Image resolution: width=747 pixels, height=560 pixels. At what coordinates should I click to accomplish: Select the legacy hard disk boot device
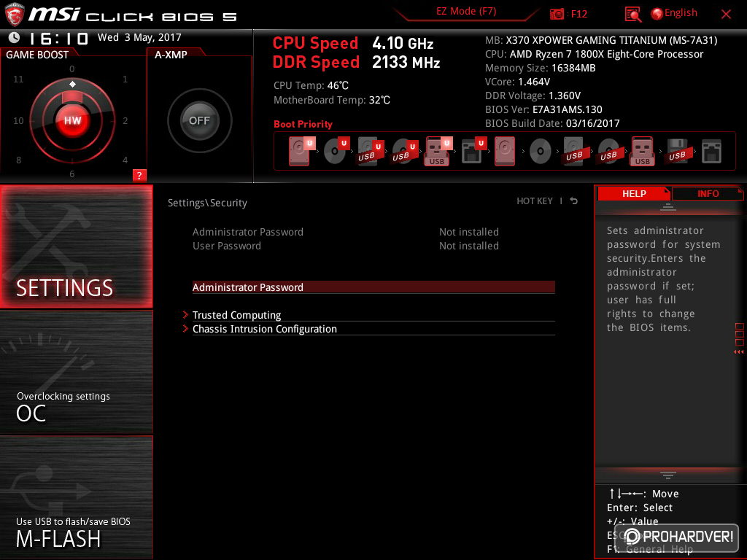[505, 152]
